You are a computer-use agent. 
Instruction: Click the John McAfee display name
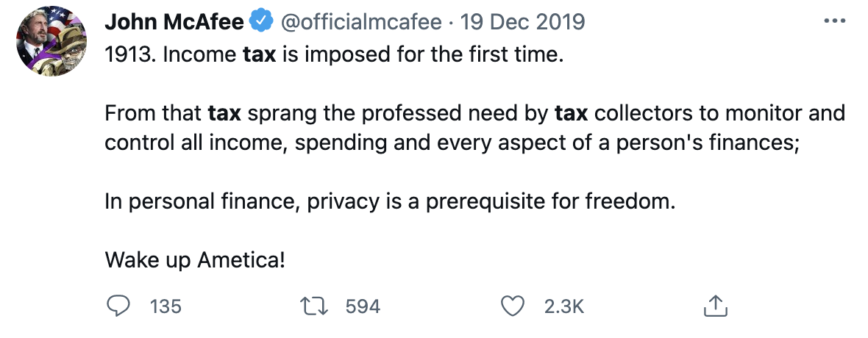174,22
